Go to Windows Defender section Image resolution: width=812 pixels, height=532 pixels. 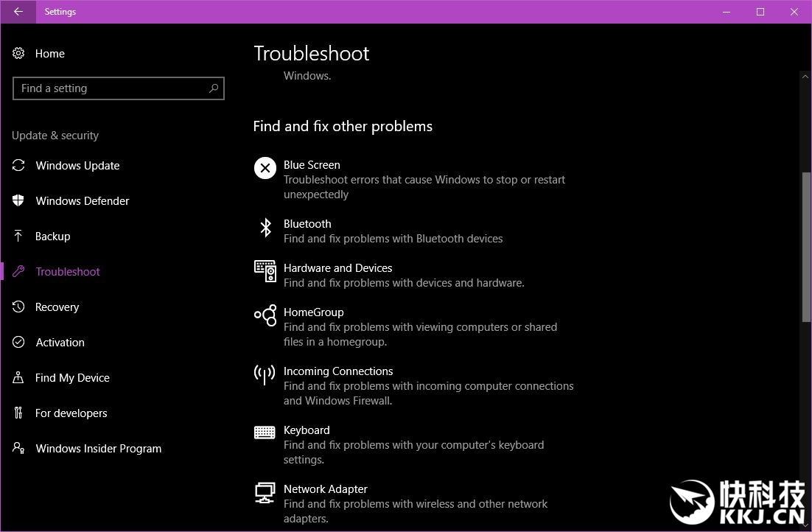coord(82,201)
